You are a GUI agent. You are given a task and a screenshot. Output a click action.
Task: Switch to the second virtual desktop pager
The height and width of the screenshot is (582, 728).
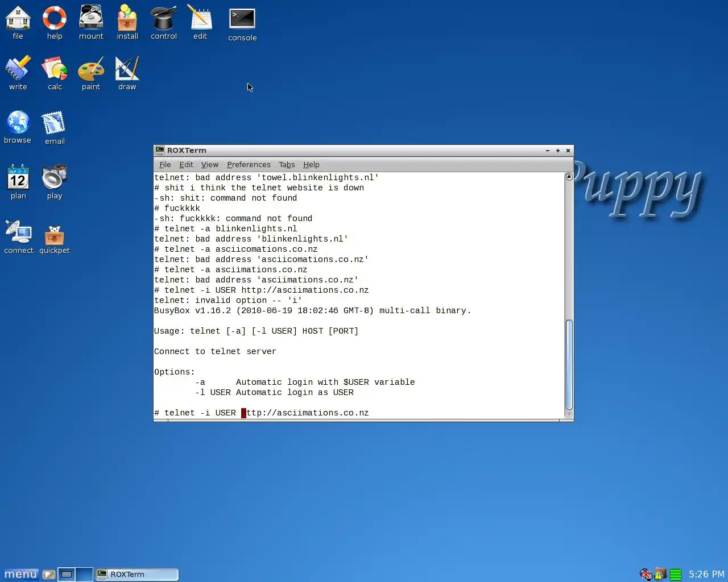[84, 575]
